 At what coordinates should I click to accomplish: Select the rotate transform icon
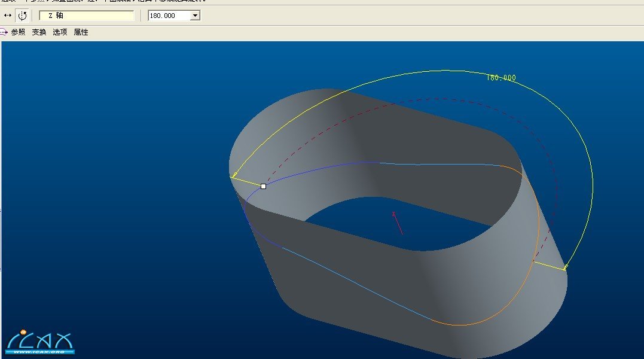pos(22,16)
